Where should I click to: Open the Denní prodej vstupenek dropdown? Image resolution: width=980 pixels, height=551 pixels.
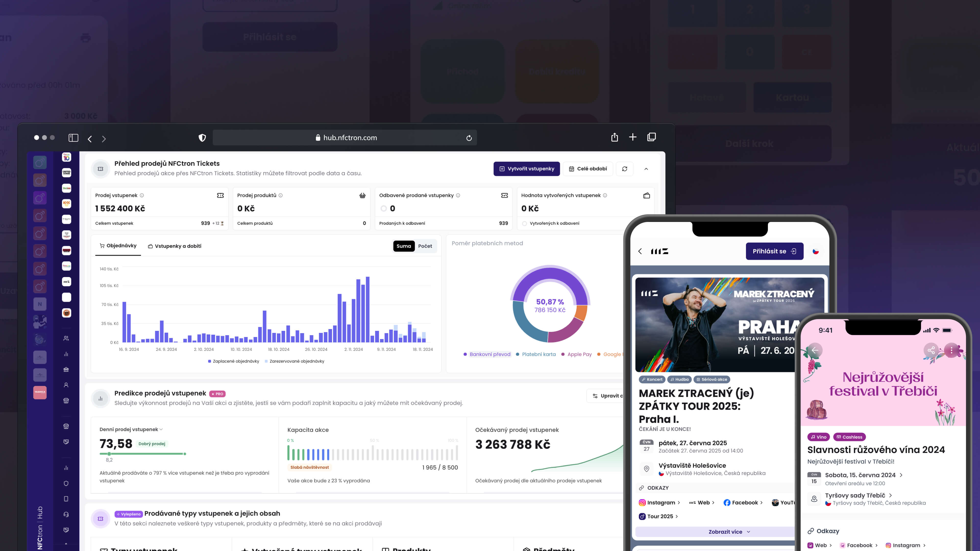[131, 429]
